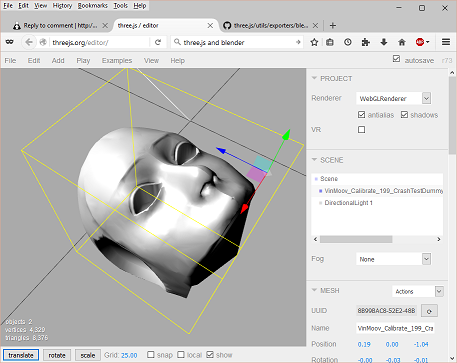The image size is (457, 363).
Task: Select Scene in the outliner
Action: 377,179
